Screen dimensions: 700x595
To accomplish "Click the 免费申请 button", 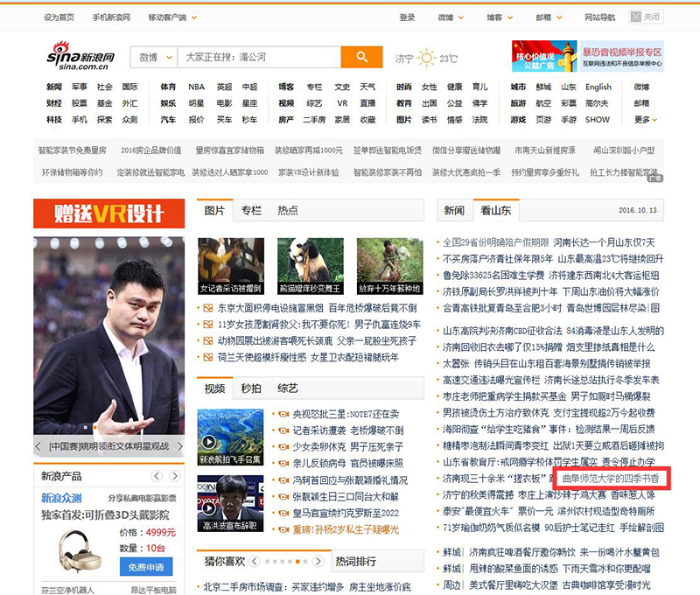I will [x=150, y=567].
